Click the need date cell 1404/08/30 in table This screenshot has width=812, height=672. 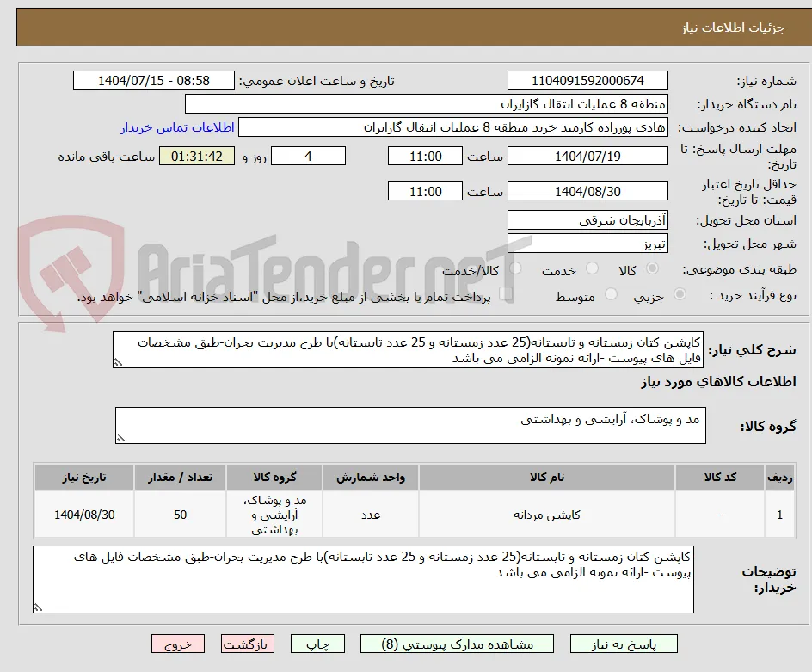coord(84,515)
